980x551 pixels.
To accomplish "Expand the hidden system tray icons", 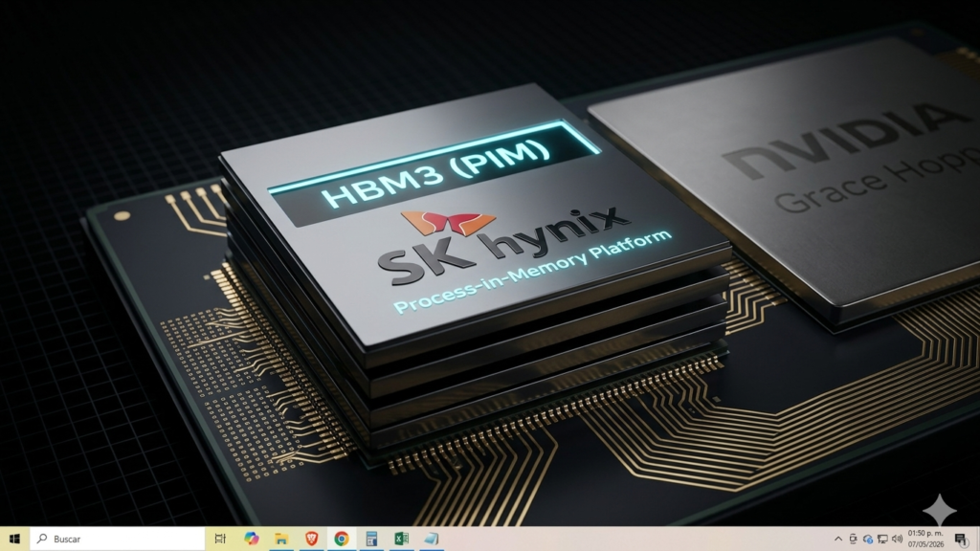I will (x=838, y=539).
